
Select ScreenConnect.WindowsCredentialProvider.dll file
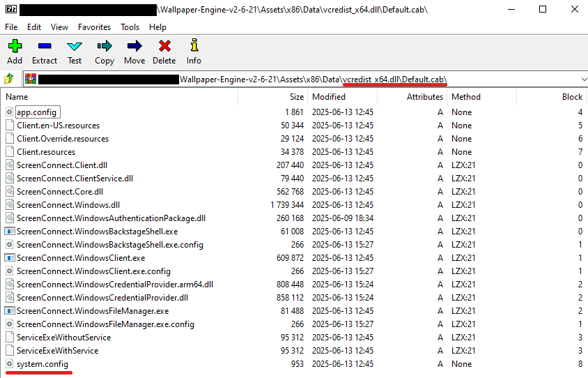pyautogui.click(x=102, y=298)
